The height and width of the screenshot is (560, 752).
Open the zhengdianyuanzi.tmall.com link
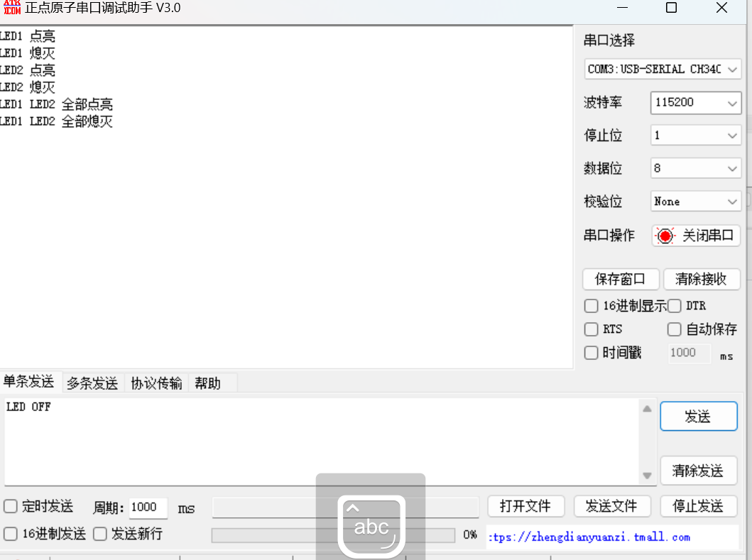coord(589,537)
